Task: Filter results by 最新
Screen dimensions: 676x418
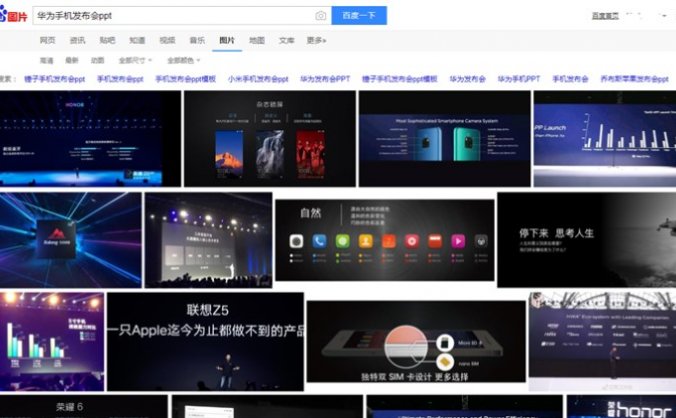Action: click(x=72, y=60)
